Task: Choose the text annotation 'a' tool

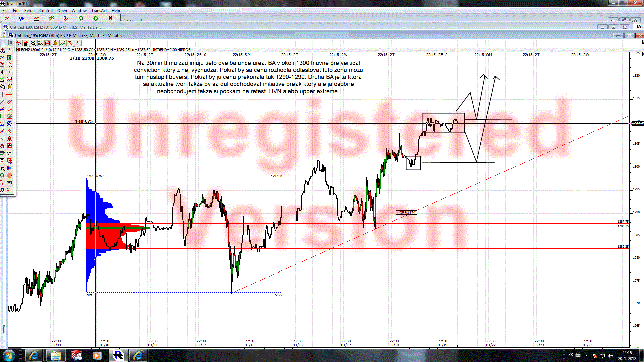Action: pos(2,146)
